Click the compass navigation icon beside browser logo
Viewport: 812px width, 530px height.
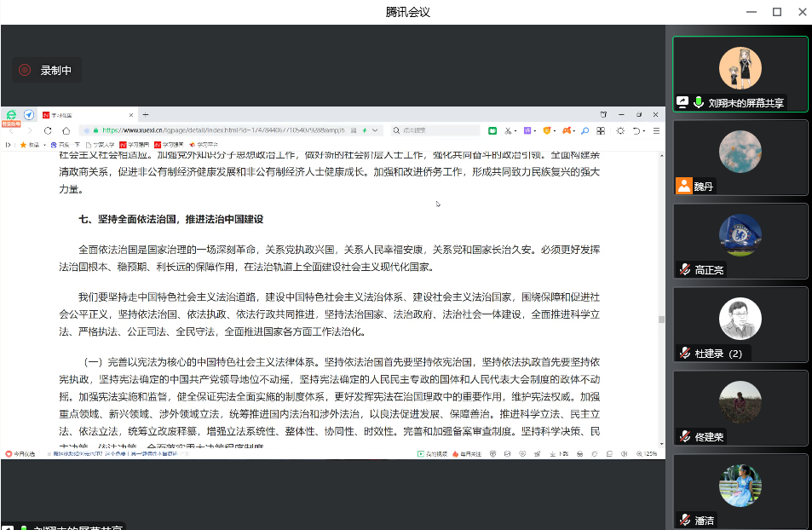point(29,115)
